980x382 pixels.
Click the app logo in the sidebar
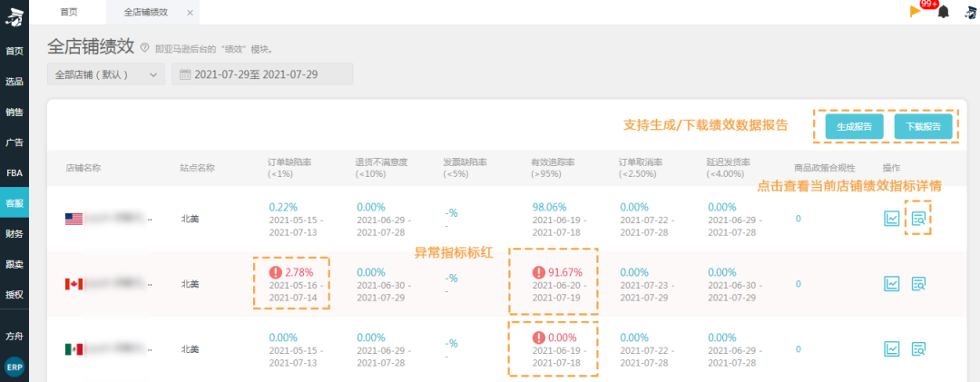point(14,17)
